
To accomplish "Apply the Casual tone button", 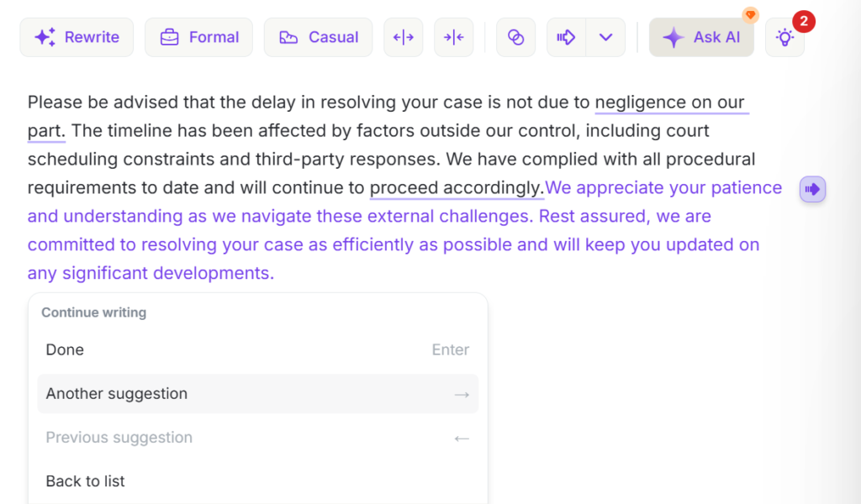I will pos(318,37).
